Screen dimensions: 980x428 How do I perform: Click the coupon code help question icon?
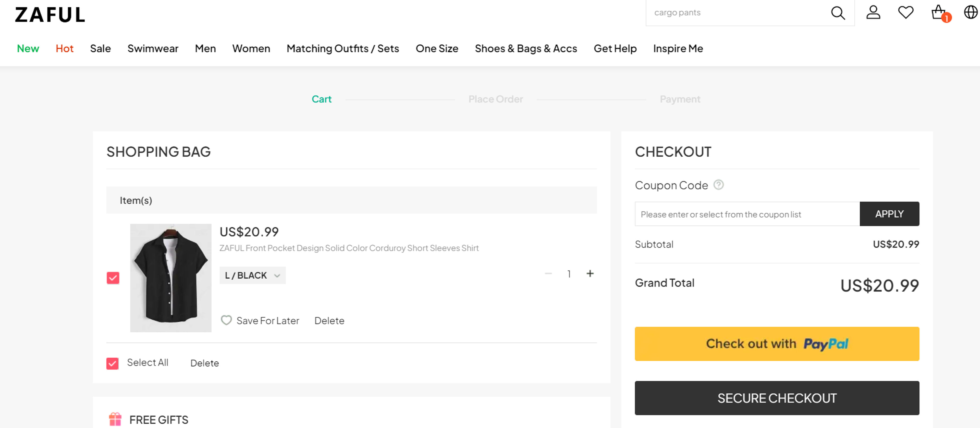(x=718, y=185)
